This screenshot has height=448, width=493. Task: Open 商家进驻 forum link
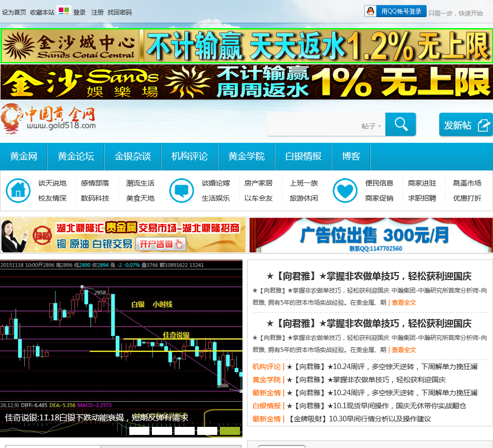[x=422, y=183]
